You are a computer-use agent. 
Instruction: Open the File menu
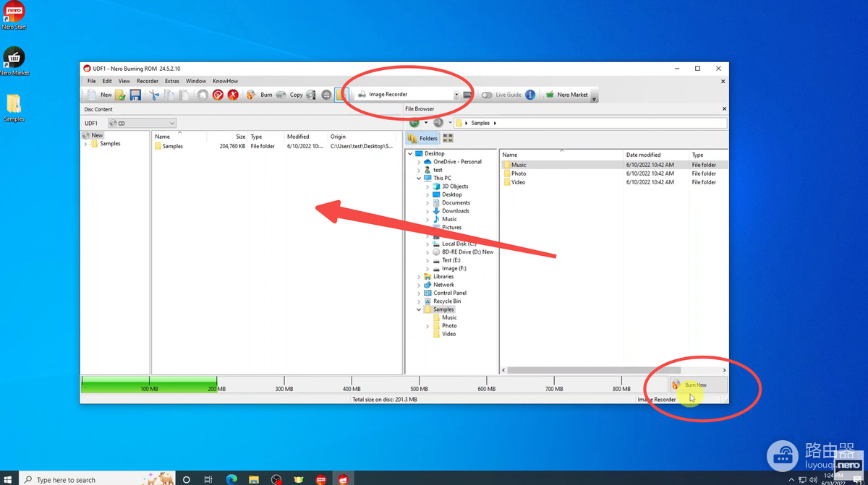(92, 81)
